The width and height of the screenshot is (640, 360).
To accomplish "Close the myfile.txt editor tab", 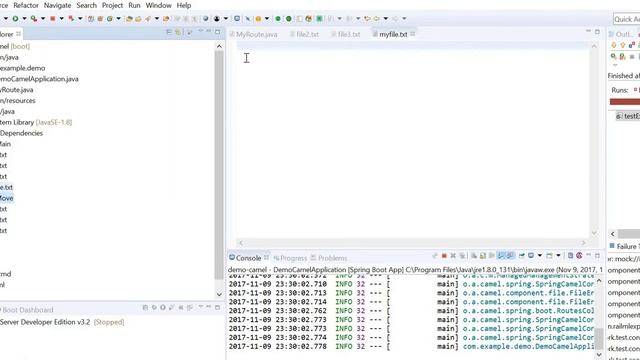I will (x=413, y=34).
